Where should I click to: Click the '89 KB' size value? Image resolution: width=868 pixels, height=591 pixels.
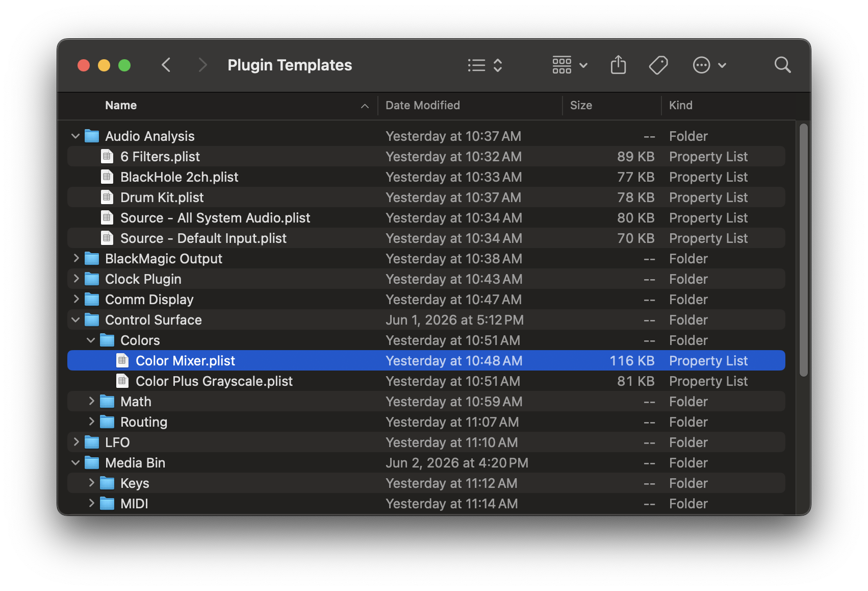pos(635,157)
